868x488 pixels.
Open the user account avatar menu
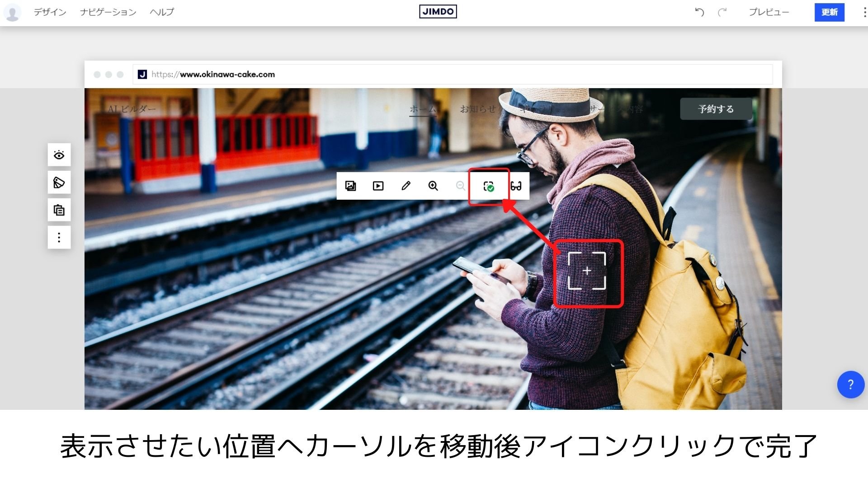point(12,12)
